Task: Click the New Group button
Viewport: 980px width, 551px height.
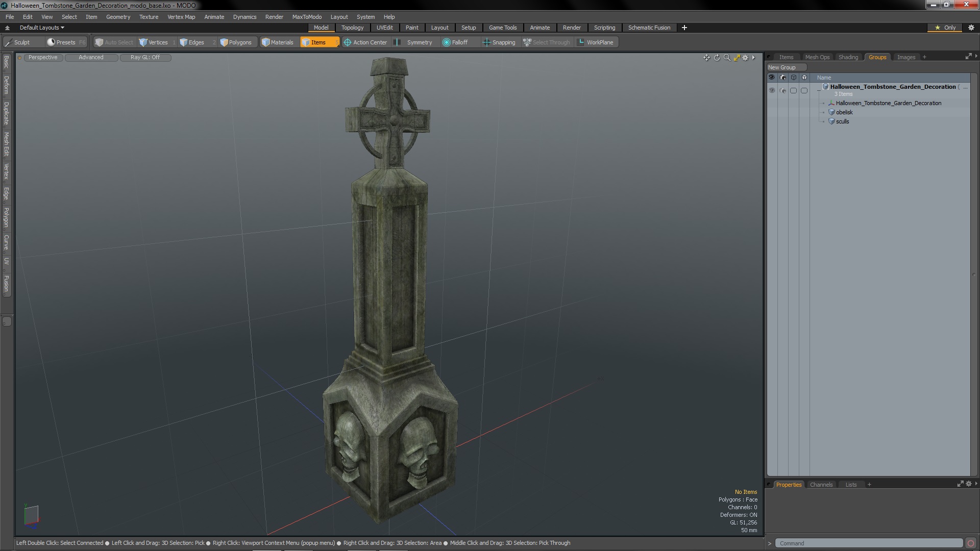Action: coord(786,67)
